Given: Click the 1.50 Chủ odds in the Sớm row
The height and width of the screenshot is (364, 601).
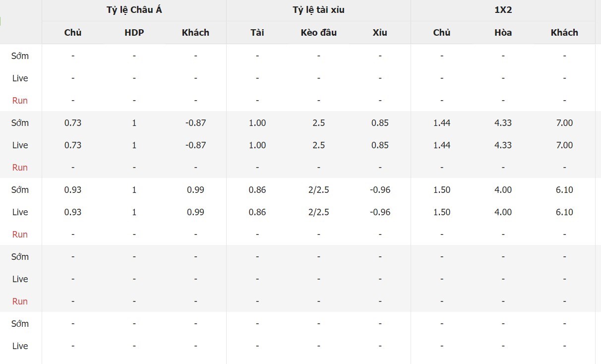Looking at the screenshot, I should [441, 190].
